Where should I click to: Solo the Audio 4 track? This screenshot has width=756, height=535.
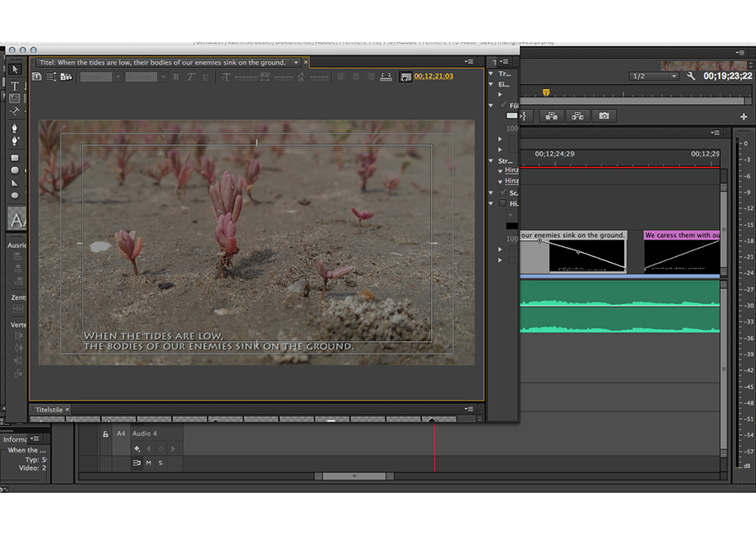[160, 463]
